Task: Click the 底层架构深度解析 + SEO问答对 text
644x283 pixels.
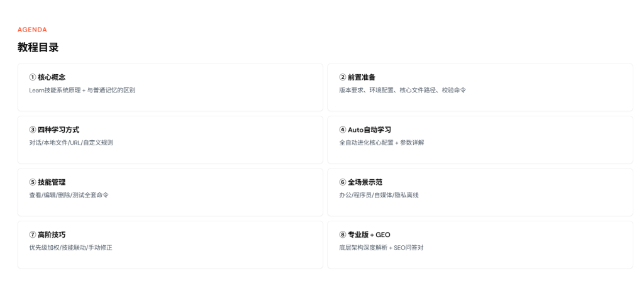Action: (381, 248)
